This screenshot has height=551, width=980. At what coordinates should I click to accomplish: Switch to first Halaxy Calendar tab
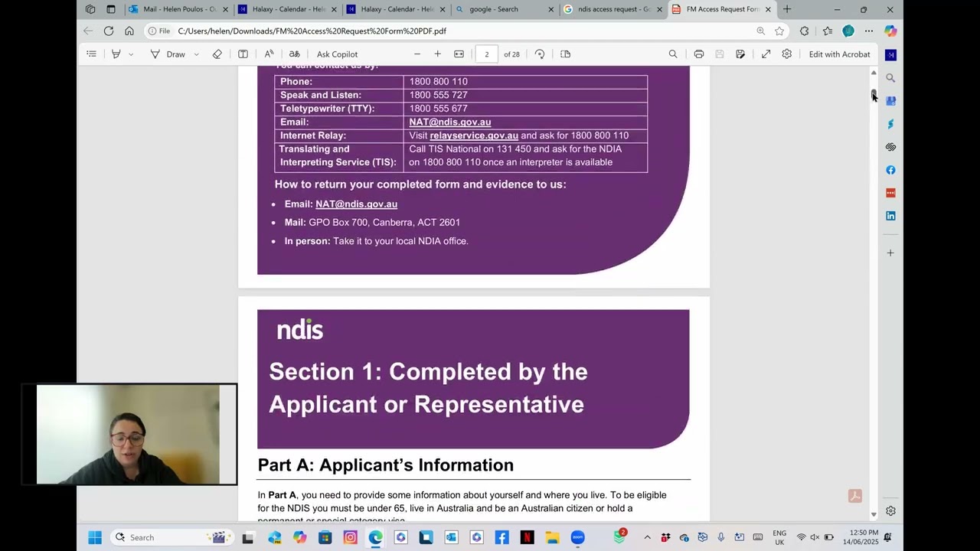click(x=287, y=9)
